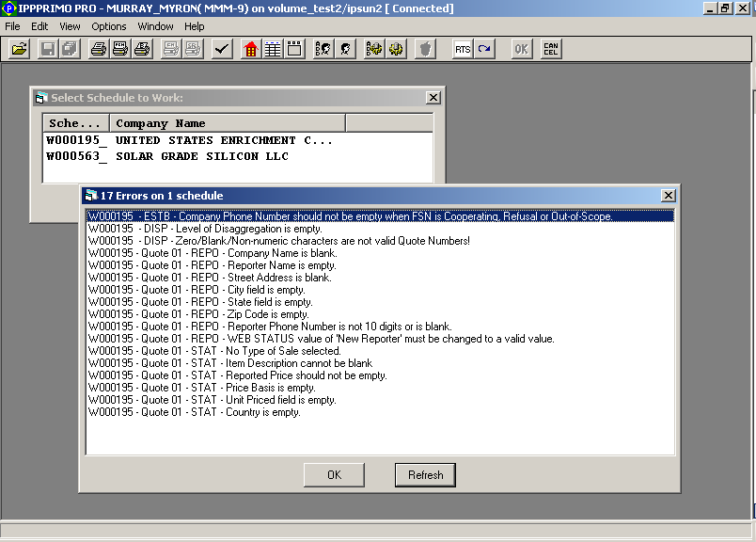The width and height of the screenshot is (756, 542).
Task: Open the Options menu
Action: click(109, 26)
